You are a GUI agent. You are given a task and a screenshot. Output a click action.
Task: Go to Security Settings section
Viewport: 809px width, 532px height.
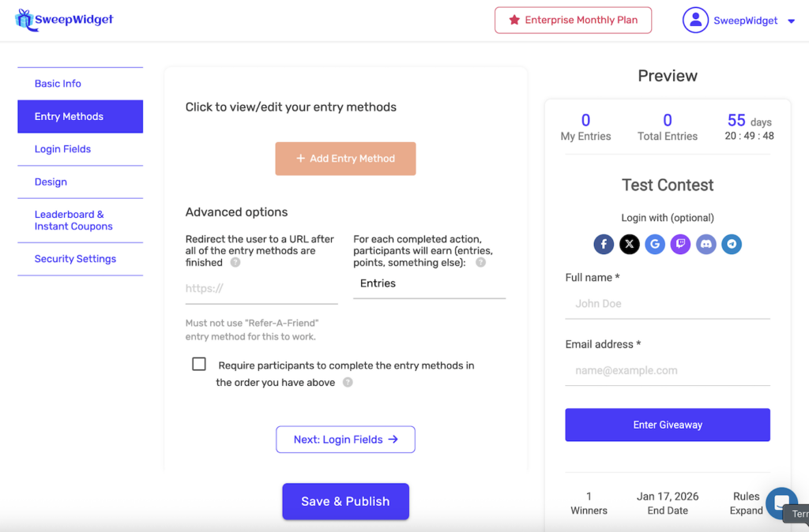click(75, 259)
